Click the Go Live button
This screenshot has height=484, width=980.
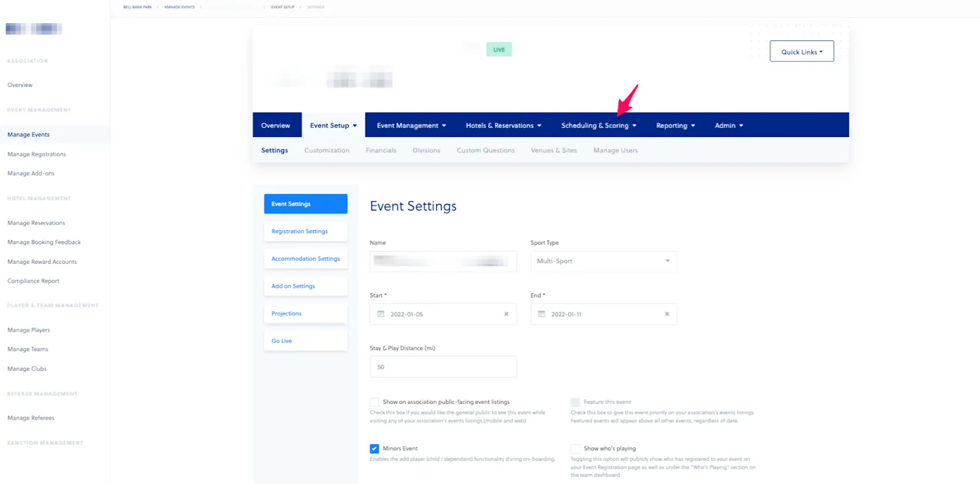[x=306, y=341]
